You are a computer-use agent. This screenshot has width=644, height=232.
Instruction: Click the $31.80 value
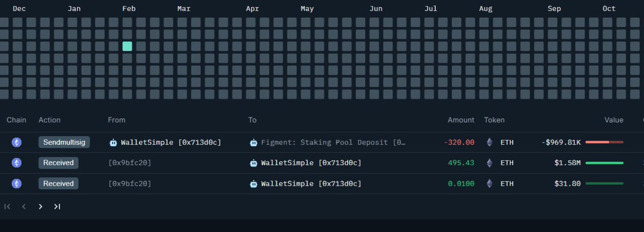[568, 183]
